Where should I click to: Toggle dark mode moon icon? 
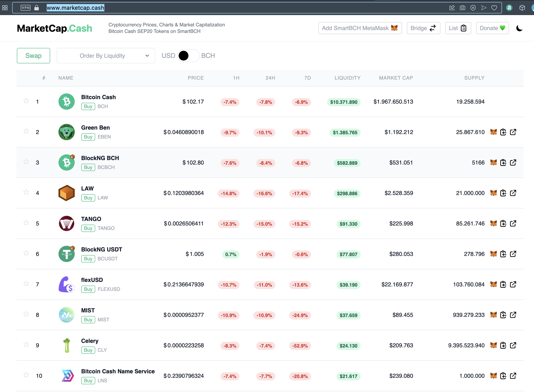point(519,28)
